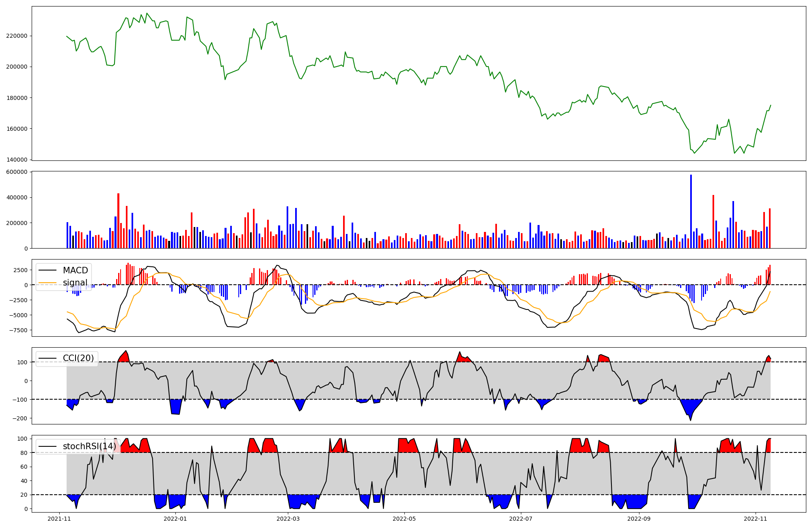Select the 2022-11 date tick label

755,519
